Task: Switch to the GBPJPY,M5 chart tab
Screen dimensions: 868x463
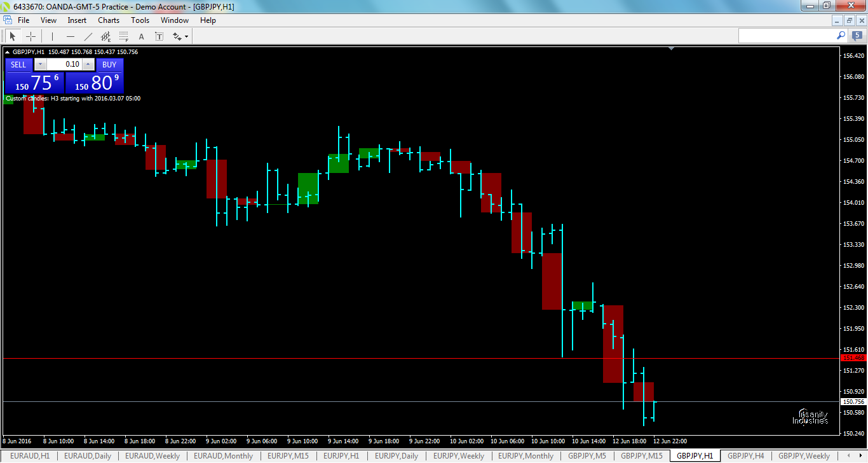Action: click(x=587, y=456)
